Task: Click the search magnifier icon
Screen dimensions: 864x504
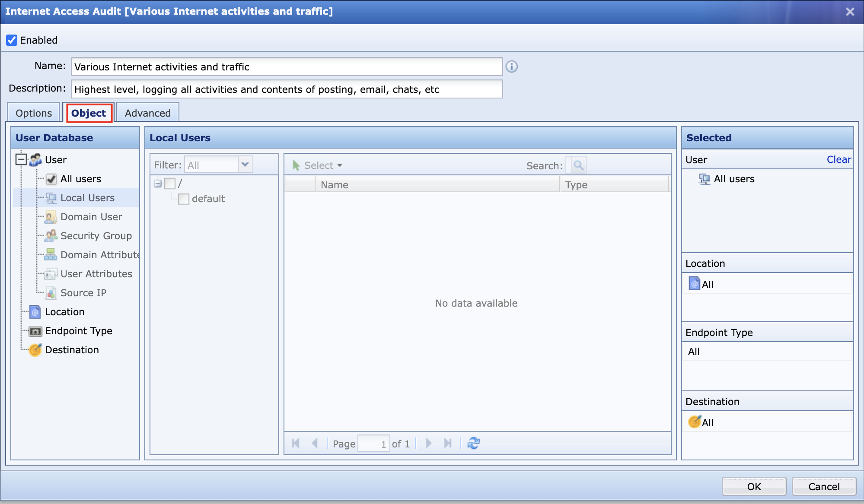Action: pyautogui.click(x=578, y=165)
